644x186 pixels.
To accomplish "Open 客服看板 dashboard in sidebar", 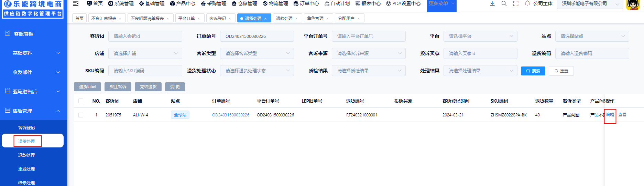I will [24, 34].
